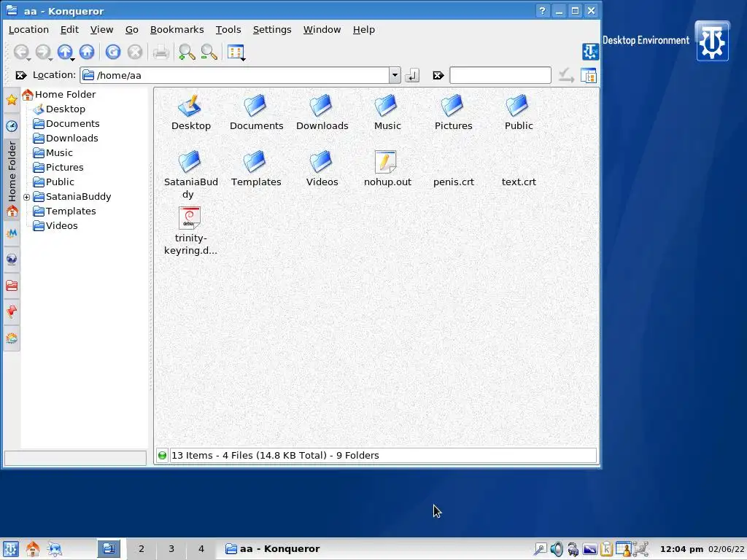
Task: Open the Window menu
Action: click(322, 29)
